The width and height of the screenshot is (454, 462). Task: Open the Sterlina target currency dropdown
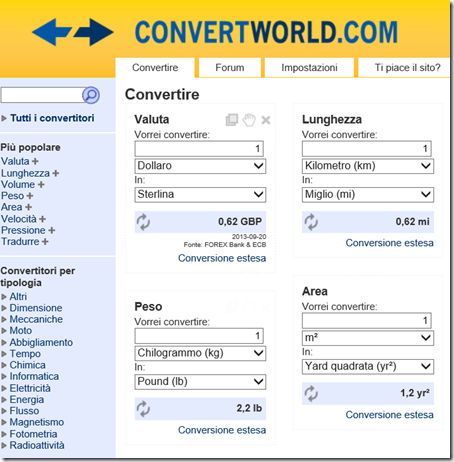click(x=200, y=195)
